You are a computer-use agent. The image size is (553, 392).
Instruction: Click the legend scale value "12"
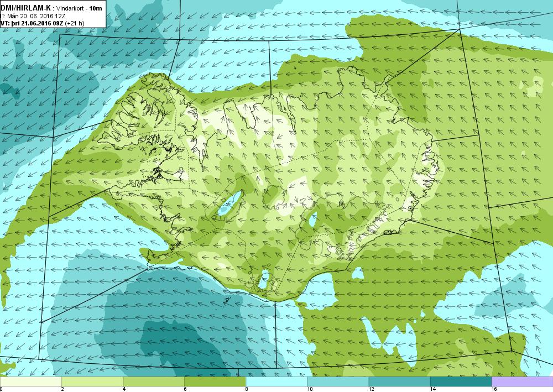coord(371,389)
